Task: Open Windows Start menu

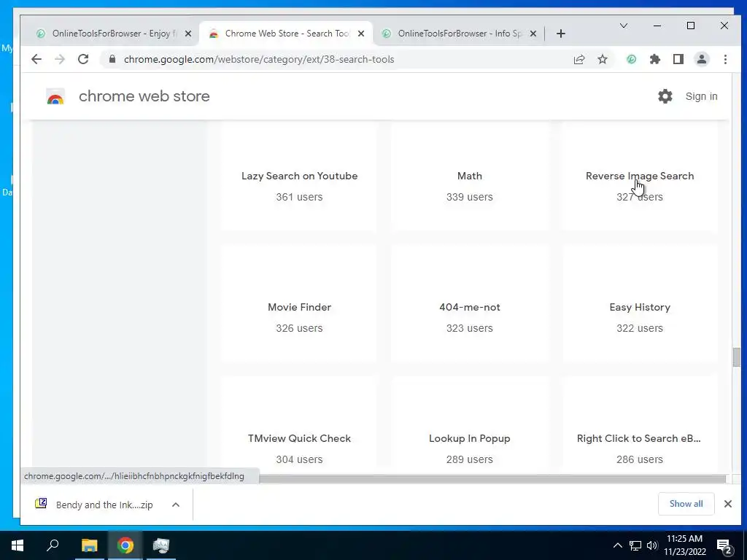Action: 18,545
